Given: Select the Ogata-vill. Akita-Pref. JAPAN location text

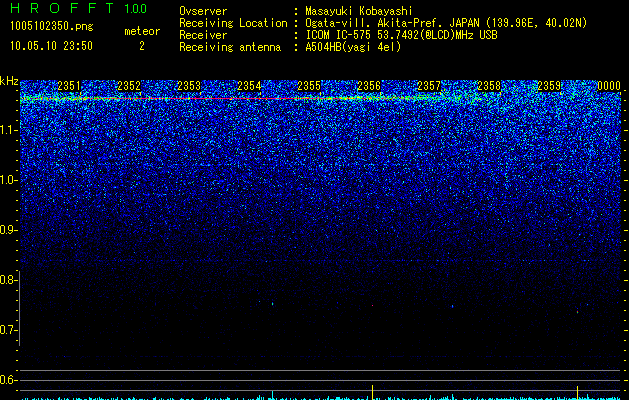Looking at the screenshot, I should (x=444, y=23).
